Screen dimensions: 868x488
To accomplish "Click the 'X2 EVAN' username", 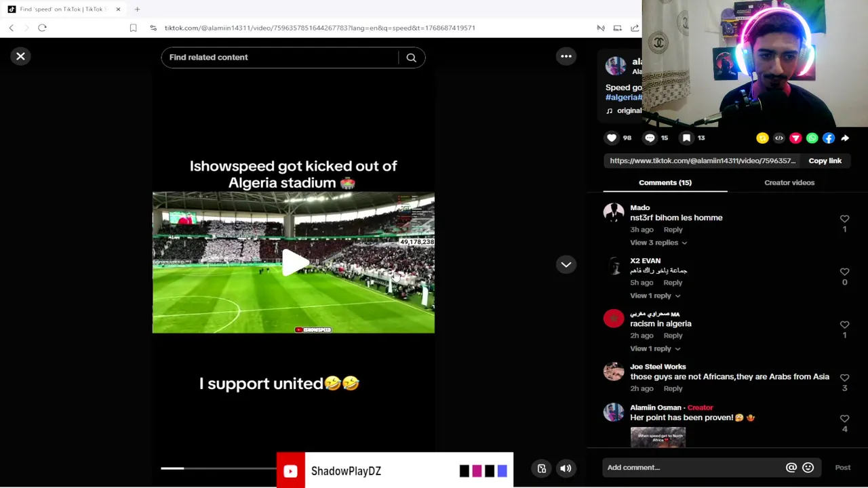I will click(645, 261).
